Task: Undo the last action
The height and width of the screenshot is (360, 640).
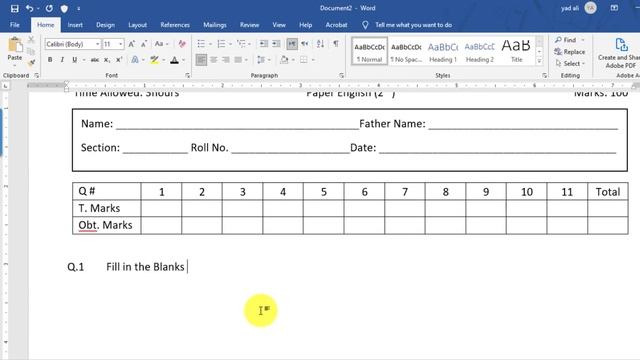Action: [x=29, y=8]
